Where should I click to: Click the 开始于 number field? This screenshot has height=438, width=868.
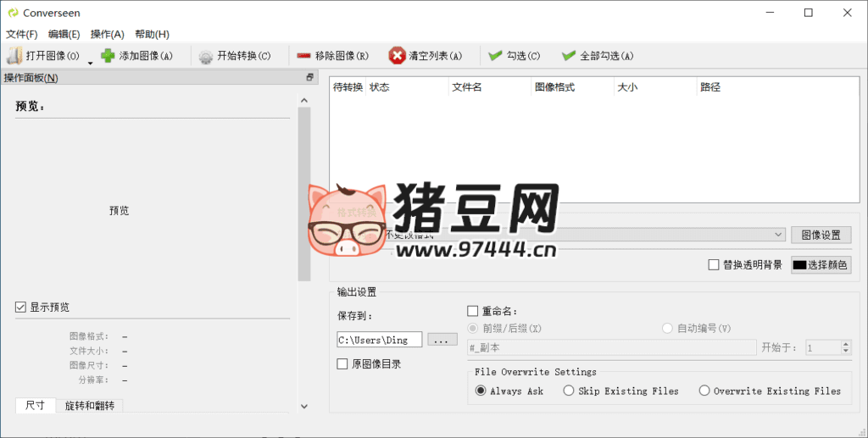[823, 348]
